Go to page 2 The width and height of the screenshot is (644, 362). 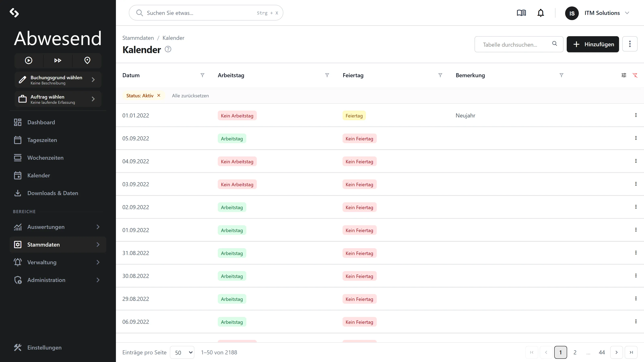(x=575, y=353)
